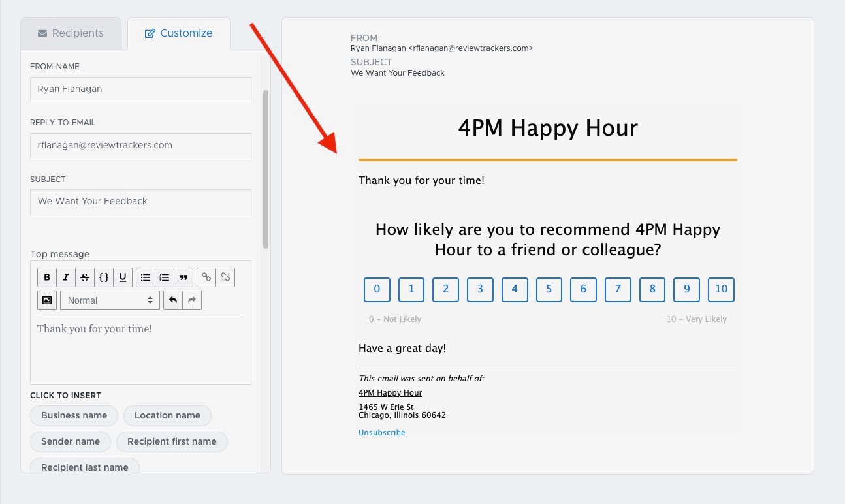Screen dimensions: 845x504
Task: Select rating 9 in the preview
Action: click(x=686, y=289)
